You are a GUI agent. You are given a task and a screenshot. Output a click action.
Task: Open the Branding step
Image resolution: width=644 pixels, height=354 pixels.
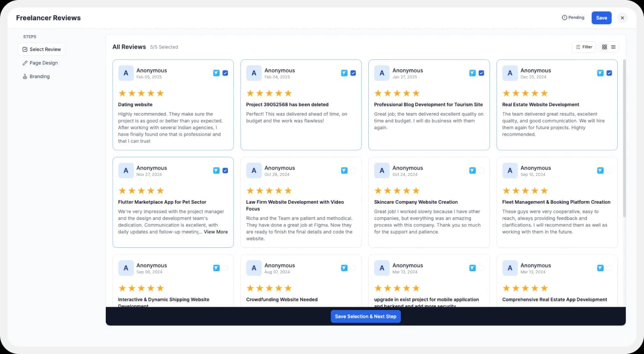(39, 76)
